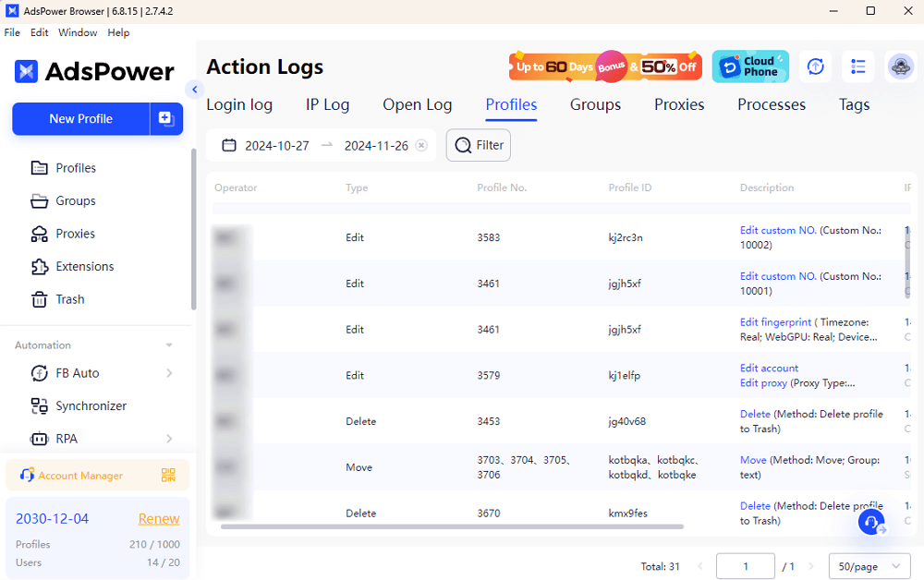
Task: Click the page number input field
Action: (745, 566)
